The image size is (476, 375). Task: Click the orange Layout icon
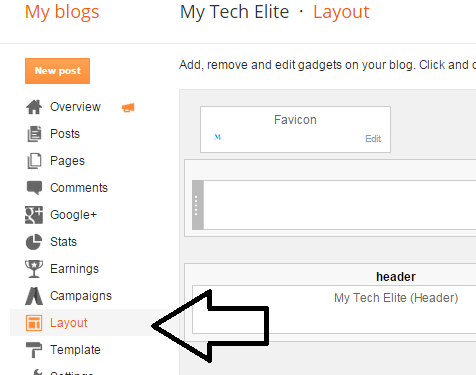tap(34, 323)
